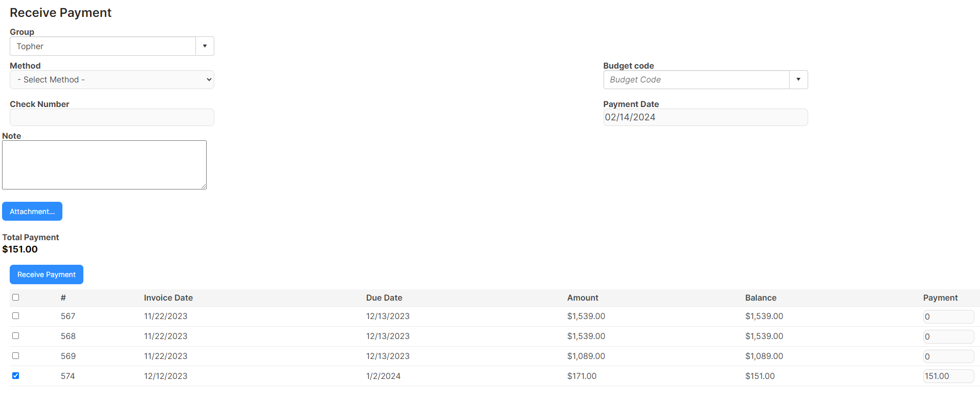
Task: Click the payment field for invoice 569
Action: tap(948, 356)
